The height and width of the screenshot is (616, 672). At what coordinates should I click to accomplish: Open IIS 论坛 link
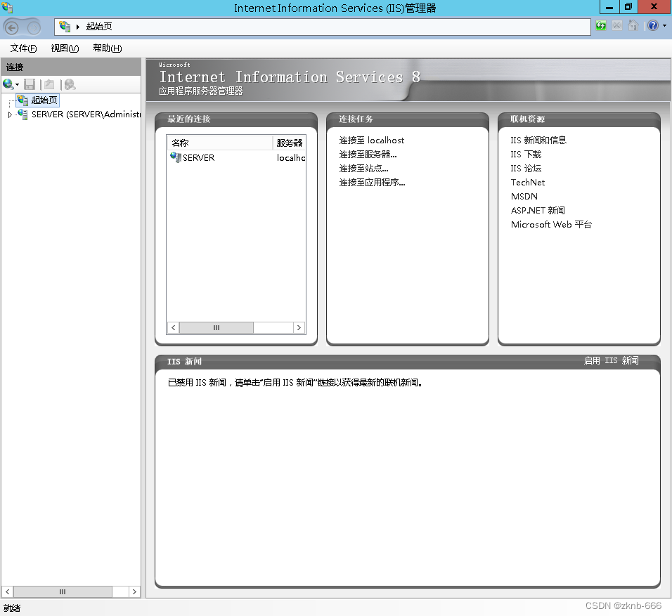pos(526,169)
